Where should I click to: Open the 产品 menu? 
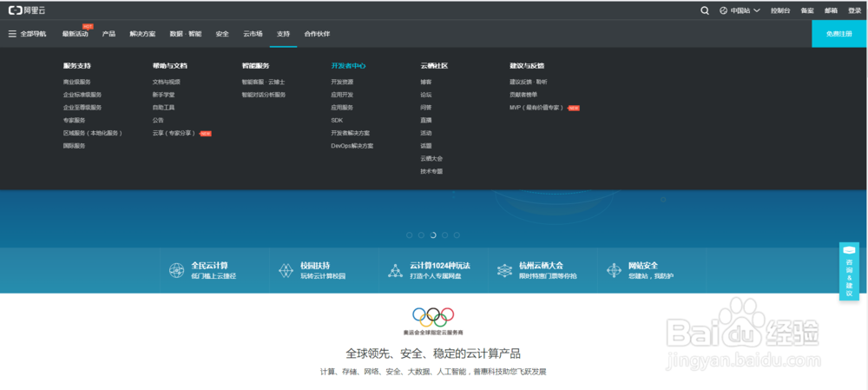[109, 34]
